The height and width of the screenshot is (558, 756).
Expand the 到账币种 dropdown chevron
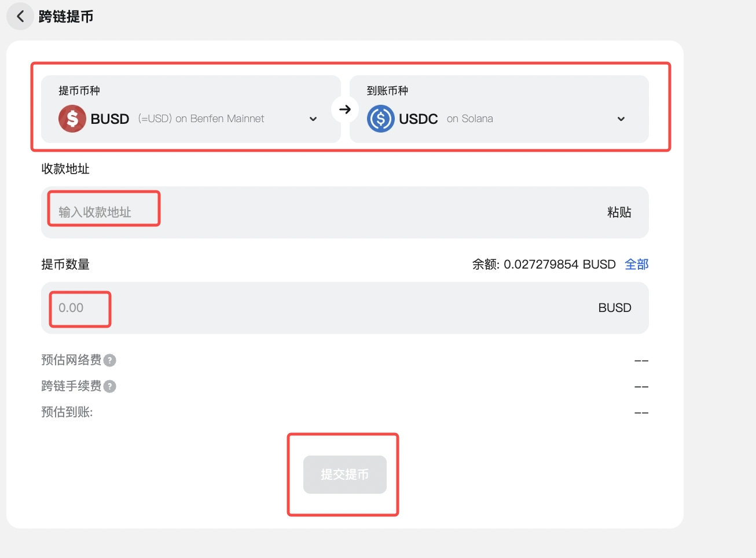point(621,119)
